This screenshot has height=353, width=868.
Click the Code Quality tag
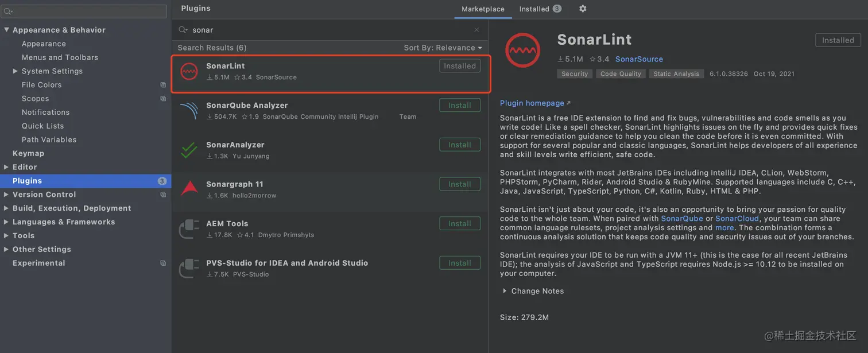click(621, 74)
